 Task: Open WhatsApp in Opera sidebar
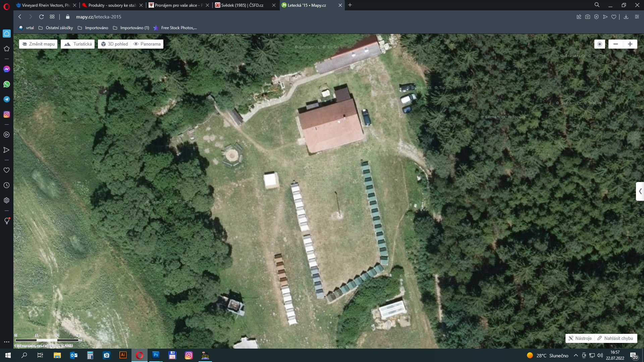pyautogui.click(x=7, y=84)
